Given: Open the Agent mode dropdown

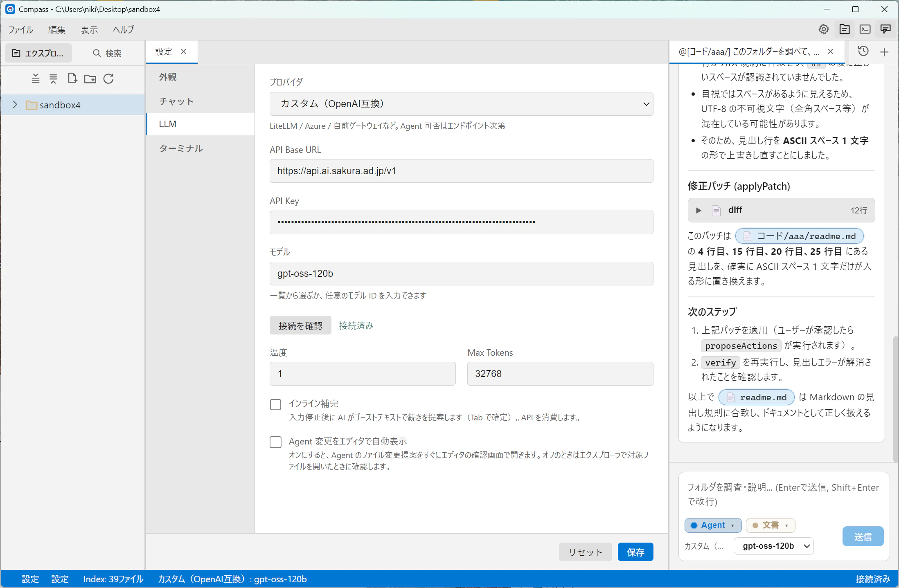Looking at the screenshot, I should (x=713, y=525).
